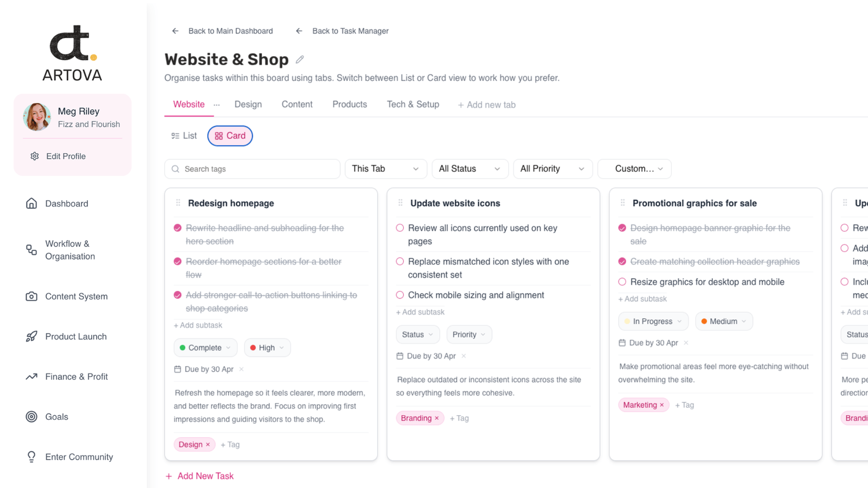Open Dashboard via the home icon

click(x=31, y=204)
